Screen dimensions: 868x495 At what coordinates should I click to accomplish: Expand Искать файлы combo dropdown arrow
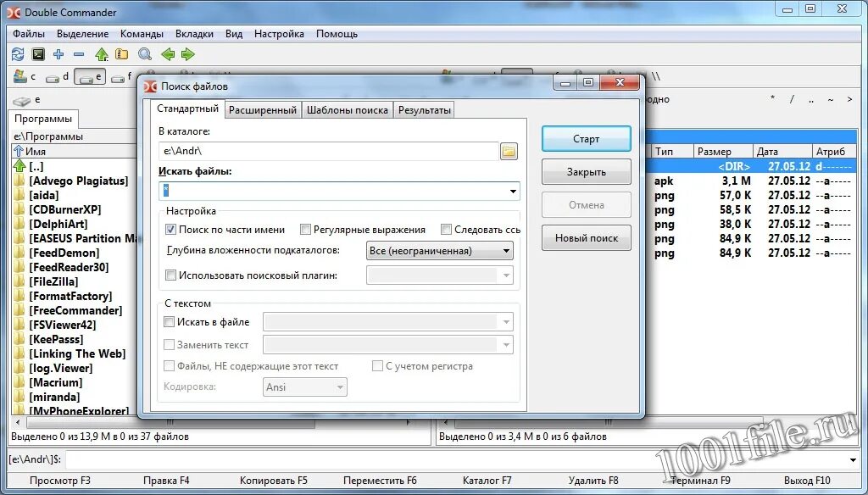tap(513, 192)
